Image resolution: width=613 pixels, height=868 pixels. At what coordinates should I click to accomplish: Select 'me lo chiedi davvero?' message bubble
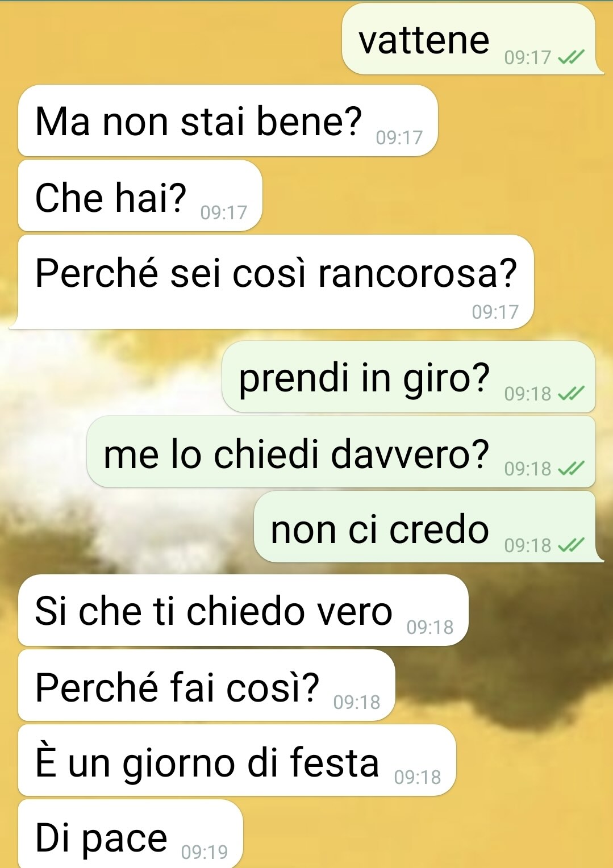click(341, 452)
